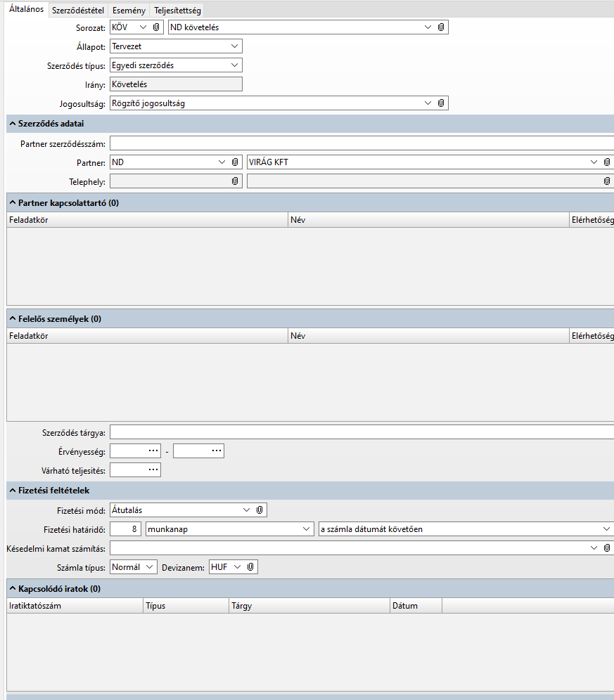
Task: Click the paperclip icon beside ND követelés field
Action: pyautogui.click(x=440, y=27)
